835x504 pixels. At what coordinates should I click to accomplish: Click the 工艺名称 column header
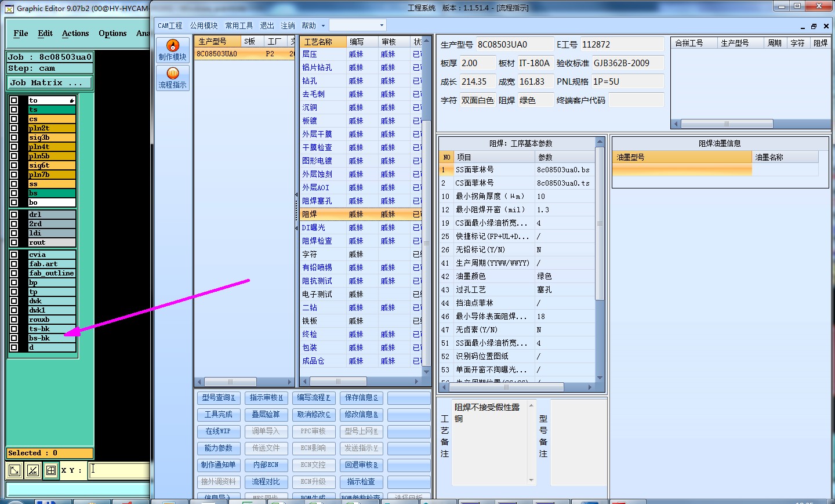pos(324,42)
